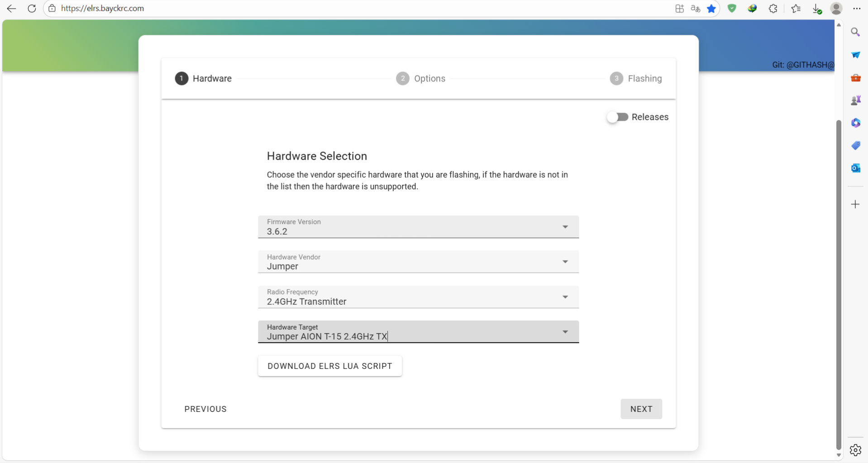Expand the Firmware Version dropdown
The width and height of the screenshot is (868, 463).
565,227
